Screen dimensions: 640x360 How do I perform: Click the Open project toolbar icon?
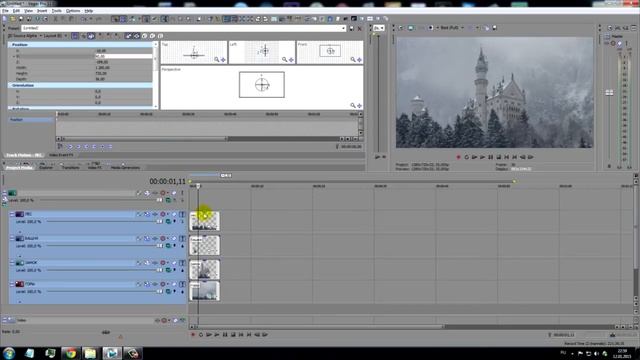pyautogui.click(x=13, y=19)
